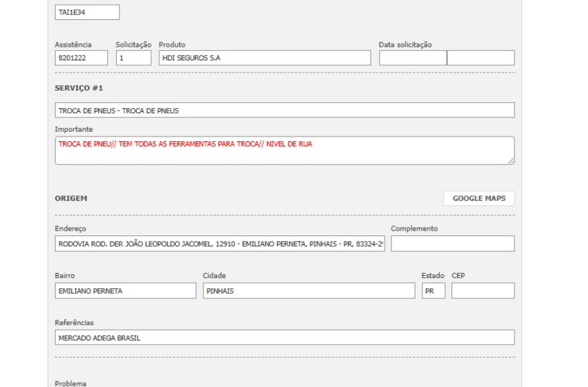Click the Solicitação number field

[x=133, y=58]
